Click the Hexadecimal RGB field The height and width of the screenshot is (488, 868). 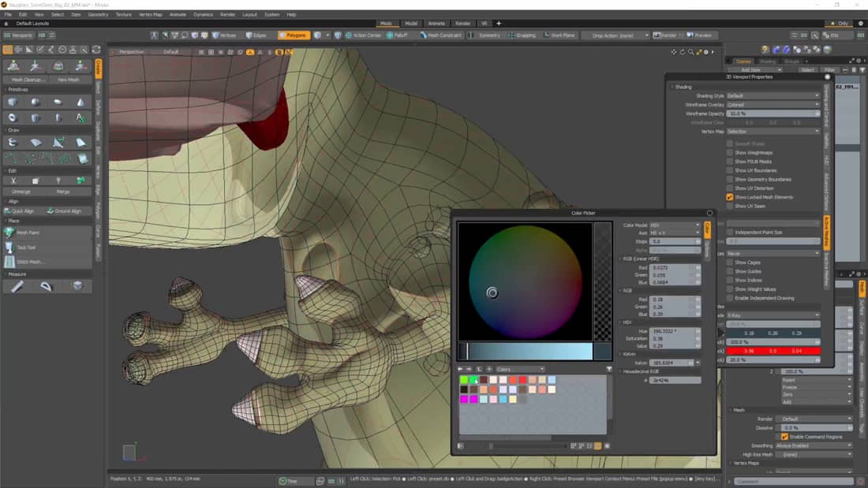pyautogui.click(x=675, y=380)
